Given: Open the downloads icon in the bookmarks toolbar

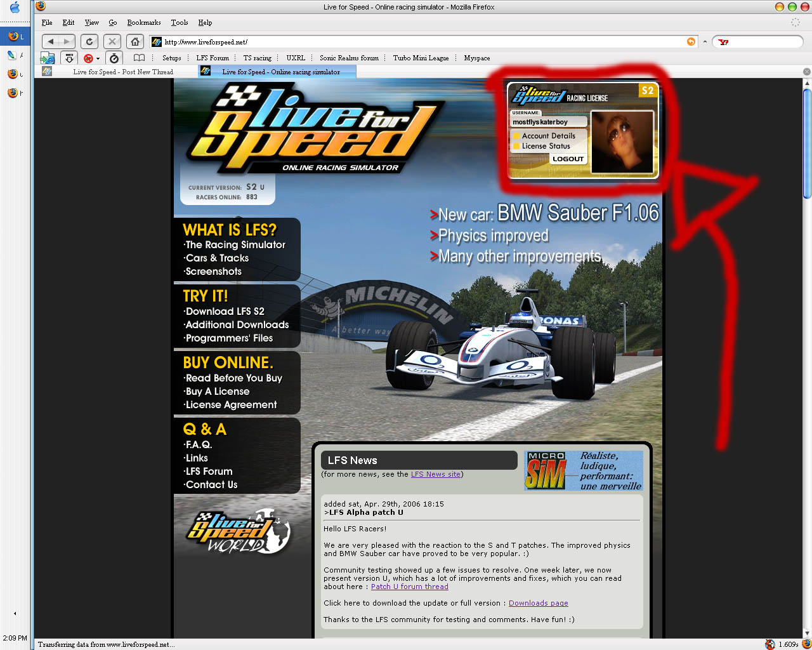Looking at the screenshot, I should tap(69, 58).
